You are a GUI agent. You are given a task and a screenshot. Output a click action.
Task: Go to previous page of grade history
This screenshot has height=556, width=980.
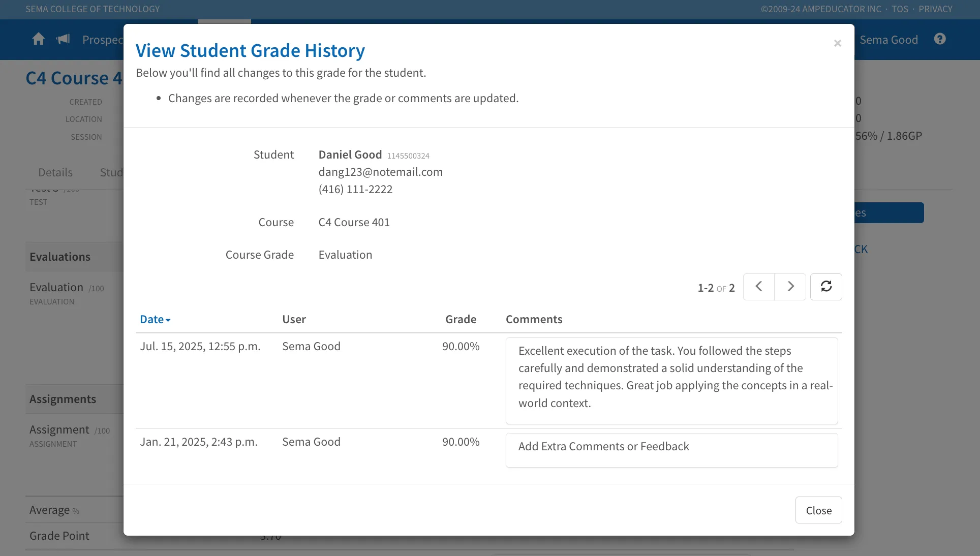click(x=759, y=287)
